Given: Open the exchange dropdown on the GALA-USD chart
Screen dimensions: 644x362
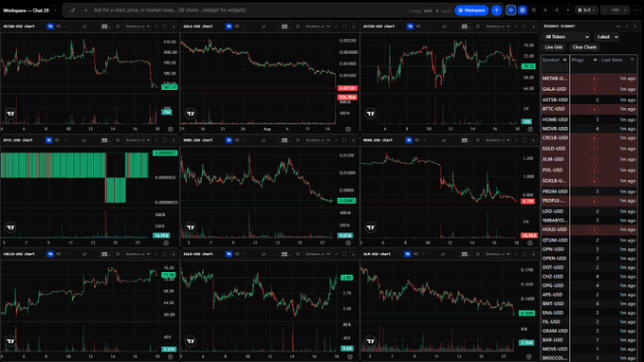Looking at the screenshot, I should coord(318,27).
